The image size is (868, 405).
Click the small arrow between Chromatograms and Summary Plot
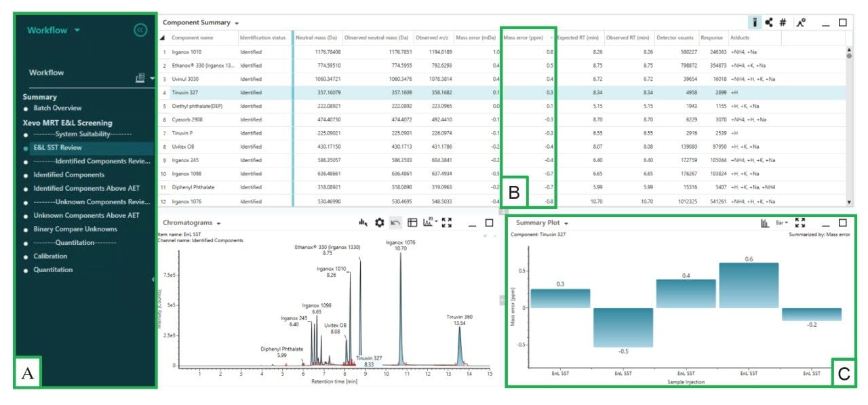(x=502, y=299)
